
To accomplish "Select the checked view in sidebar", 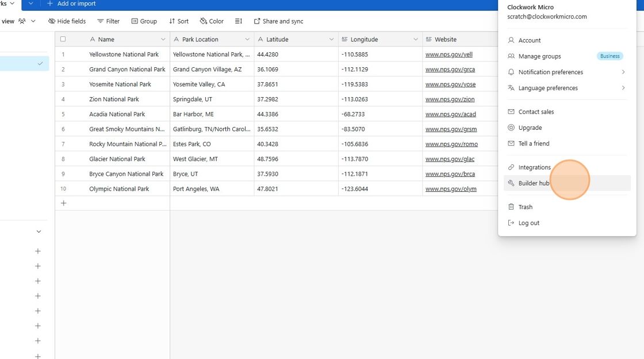I will coord(24,64).
